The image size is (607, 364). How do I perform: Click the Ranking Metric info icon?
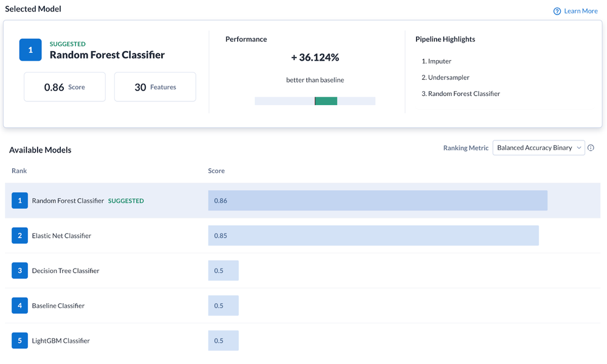[591, 148]
